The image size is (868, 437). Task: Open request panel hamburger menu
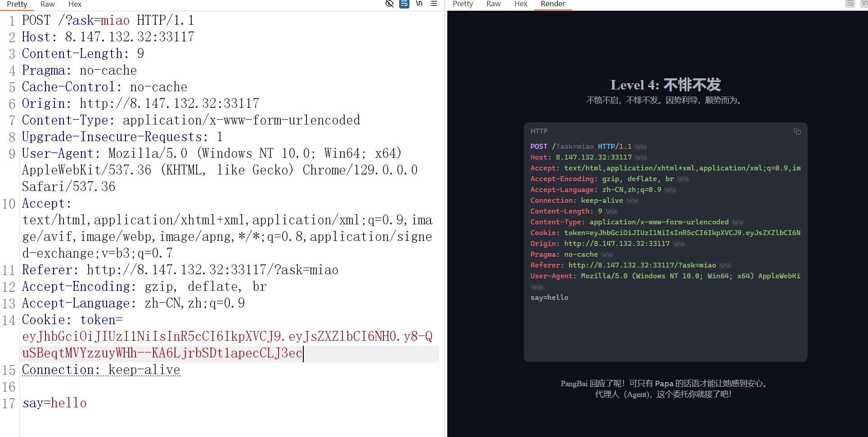[x=434, y=4]
